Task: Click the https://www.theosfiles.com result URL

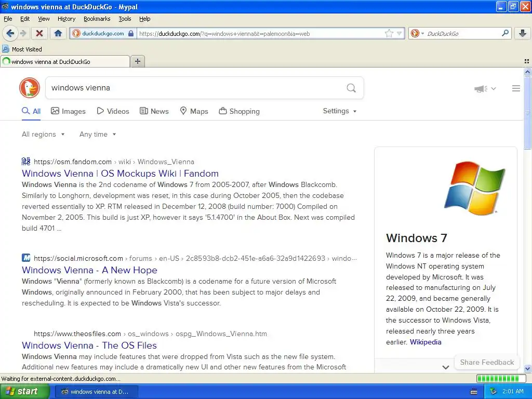Action: tap(77, 334)
